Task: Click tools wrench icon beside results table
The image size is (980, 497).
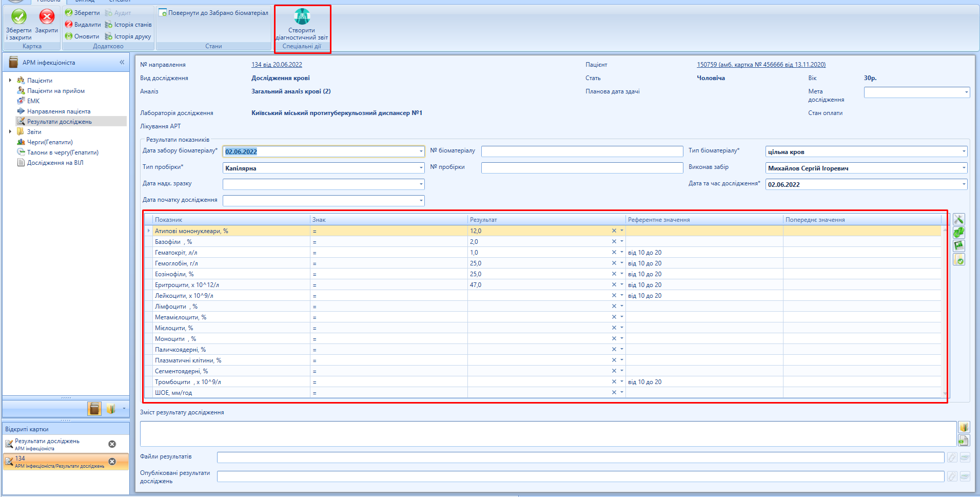Action: coord(958,219)
